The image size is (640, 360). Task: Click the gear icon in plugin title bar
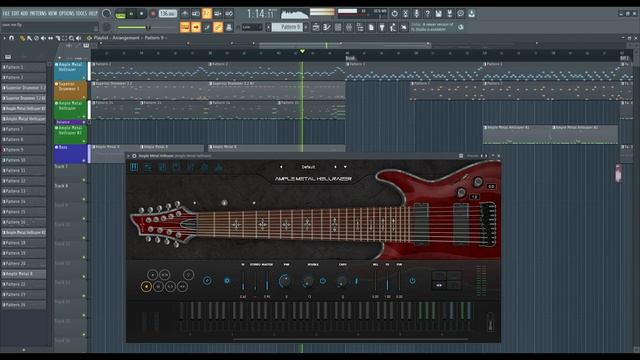point(134,156)
